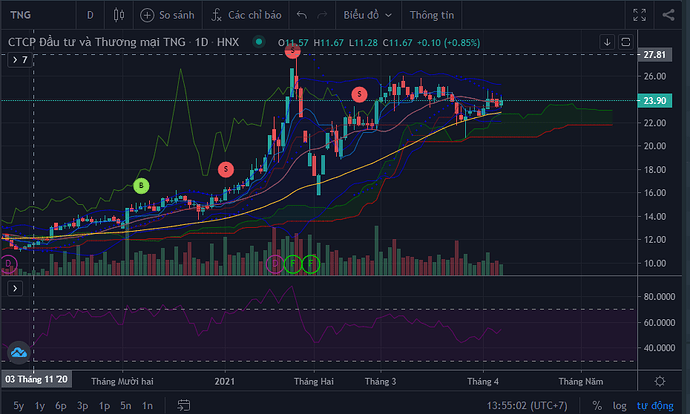Select the 1n time range
Image resolution: width=690 pixels, height=414 pixels.
[147, 406]
